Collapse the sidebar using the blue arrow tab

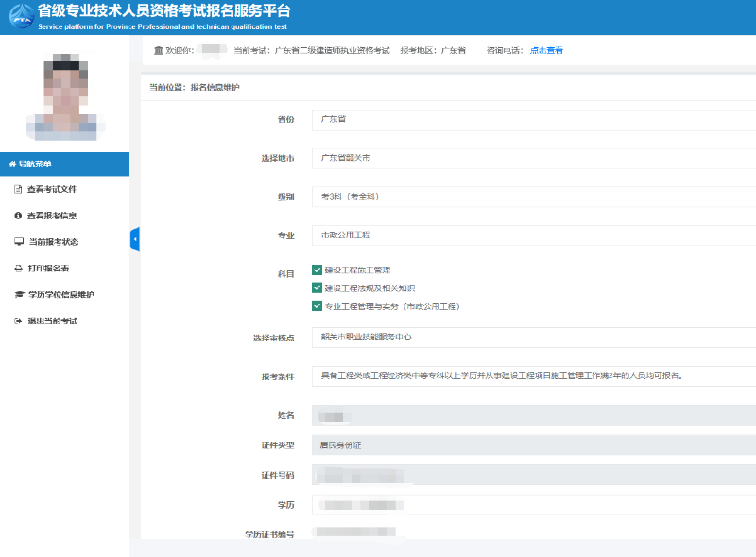coord(135,238)
